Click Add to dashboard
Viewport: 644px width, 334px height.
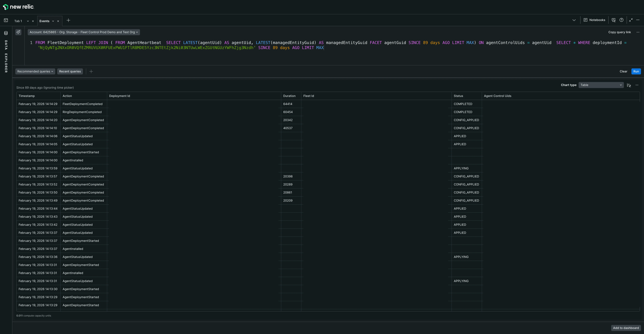[626, 328]
